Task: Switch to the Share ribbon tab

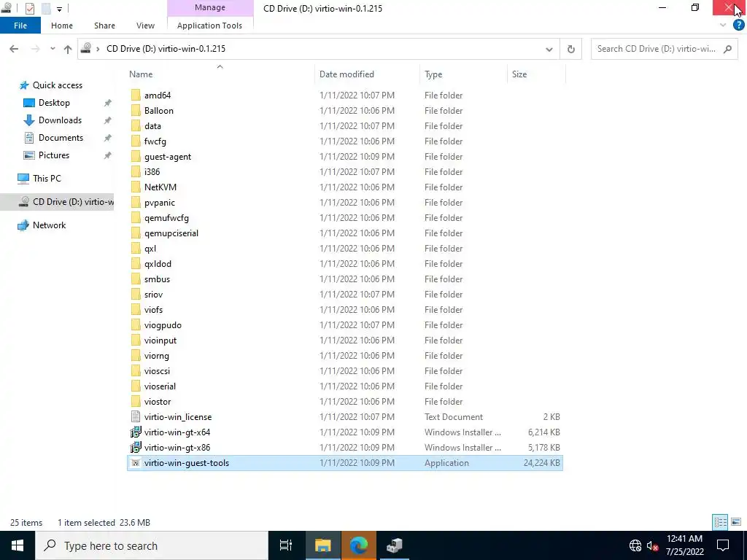Action: coord(104,26)
